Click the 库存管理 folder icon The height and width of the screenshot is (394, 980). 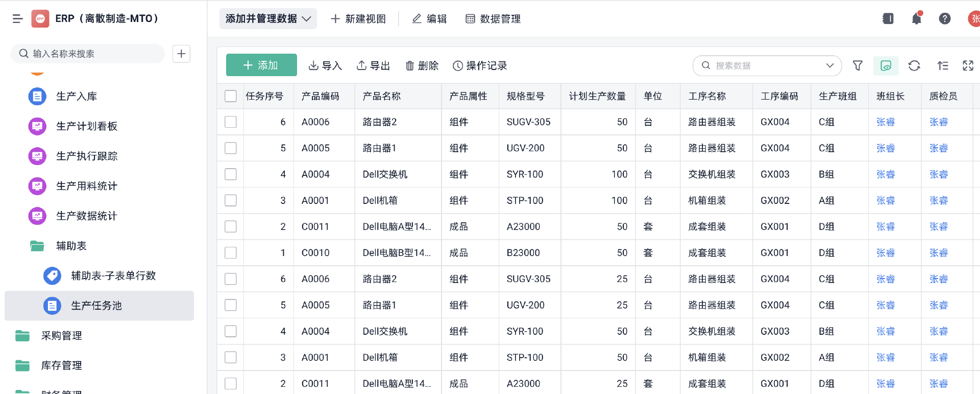(x=22, y=365)
